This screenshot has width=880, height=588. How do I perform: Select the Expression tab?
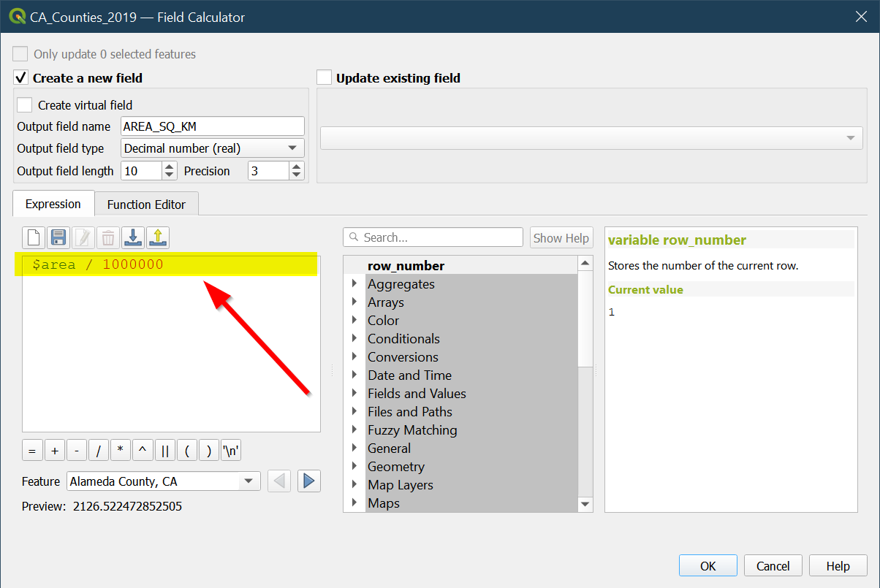53,205
